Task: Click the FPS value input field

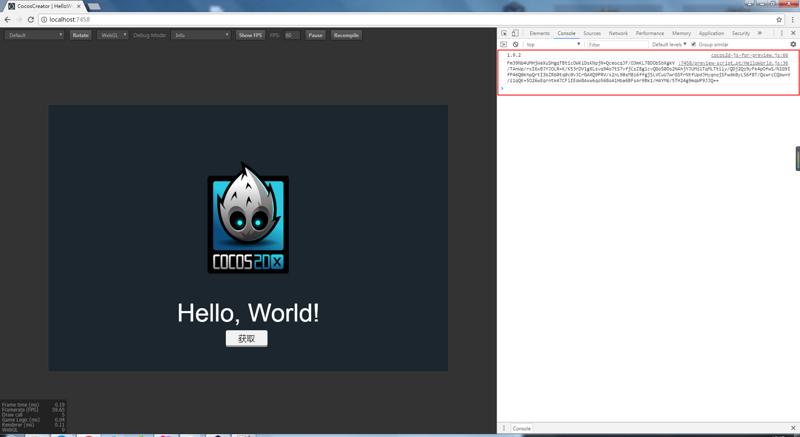Action: pos(292,35)
